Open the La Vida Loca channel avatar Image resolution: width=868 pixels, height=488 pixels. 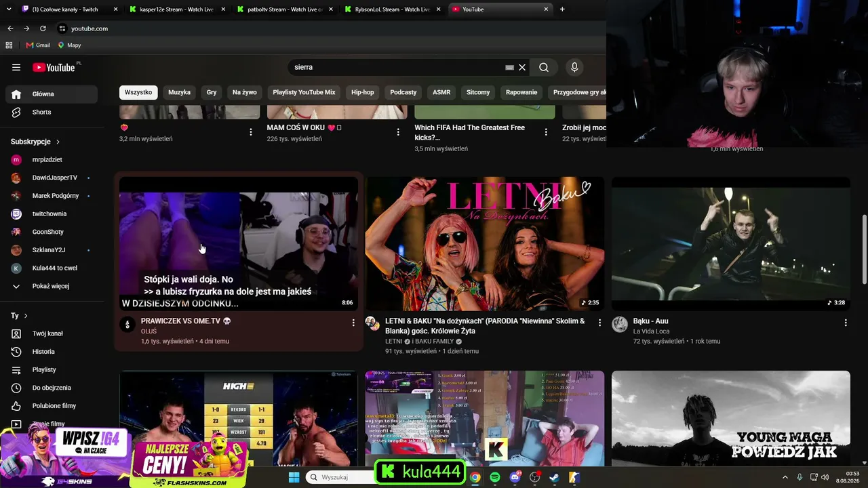620,325
